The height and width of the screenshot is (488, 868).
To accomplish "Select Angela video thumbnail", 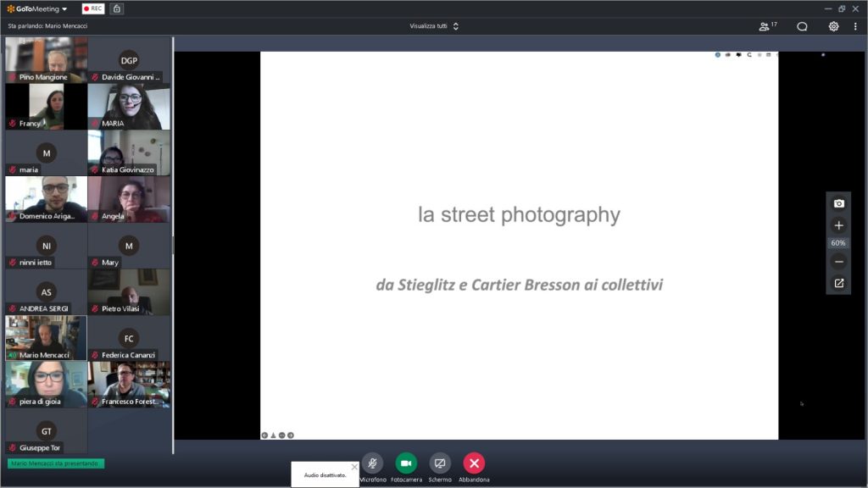I will [x=129, y=199].
